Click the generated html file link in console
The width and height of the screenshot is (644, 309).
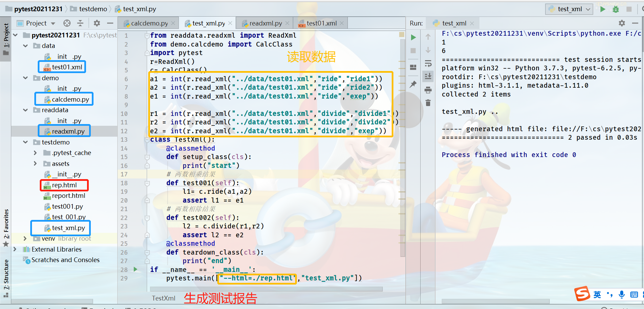pos(596,129)
